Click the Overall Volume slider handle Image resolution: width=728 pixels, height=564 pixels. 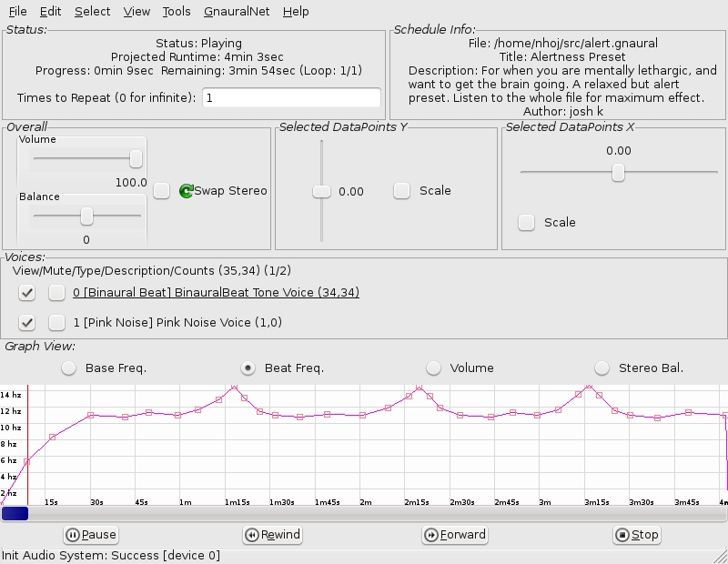click(x=136, y=159)
